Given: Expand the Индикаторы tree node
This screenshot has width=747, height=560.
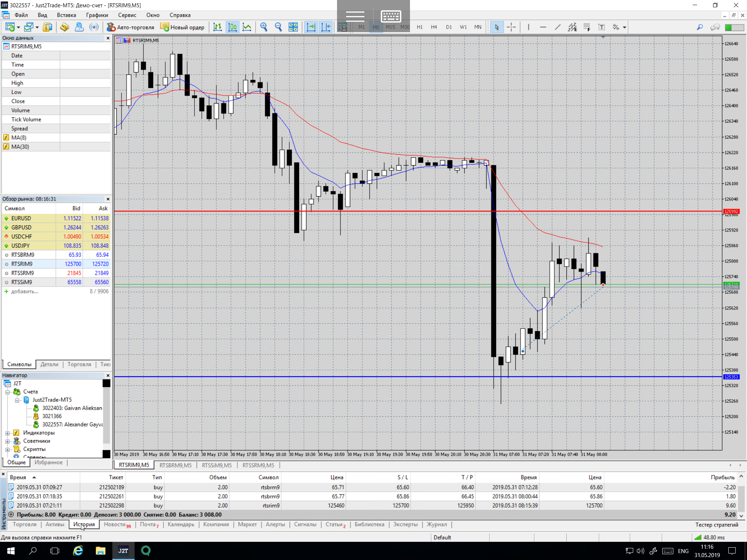Looking at the screenshot, I should coord(7,433).
